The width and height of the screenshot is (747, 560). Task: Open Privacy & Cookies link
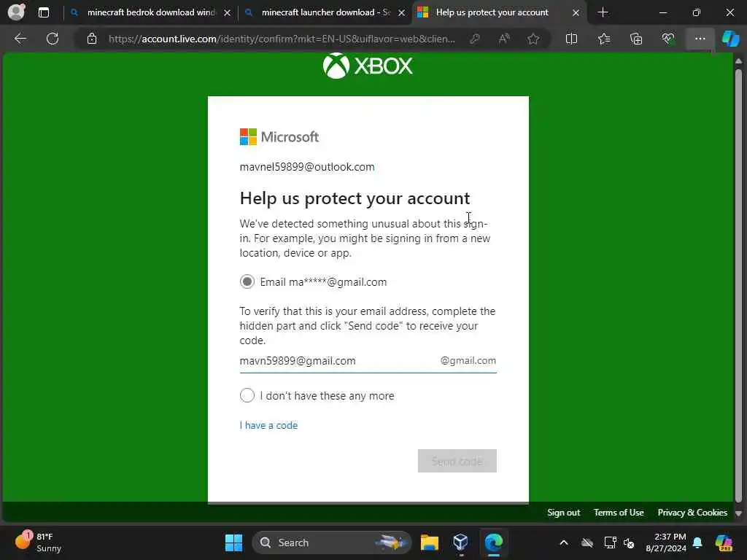click(x=692, y=513)
